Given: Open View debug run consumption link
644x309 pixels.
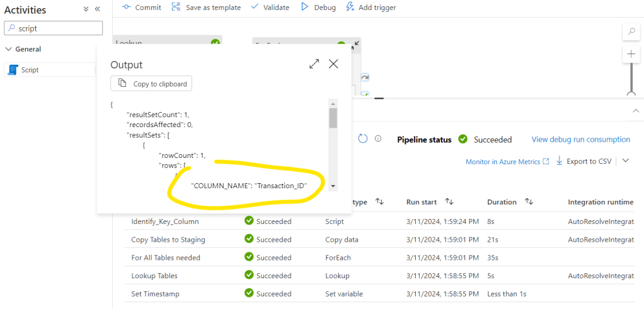Looking at the screenshot, I should pyautogui.click(x=580, y=140).
